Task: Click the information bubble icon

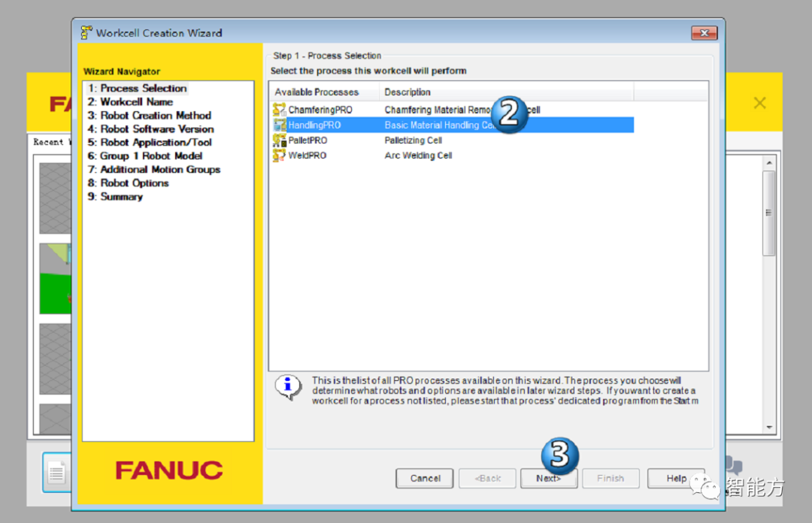Action: pyautogui.click(x=288, y=387)
